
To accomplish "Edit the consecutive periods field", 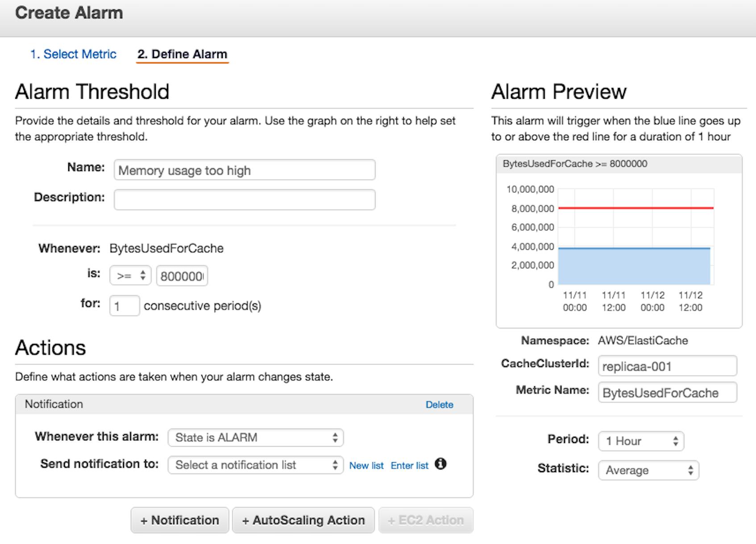I will click(x=124, y=305).
